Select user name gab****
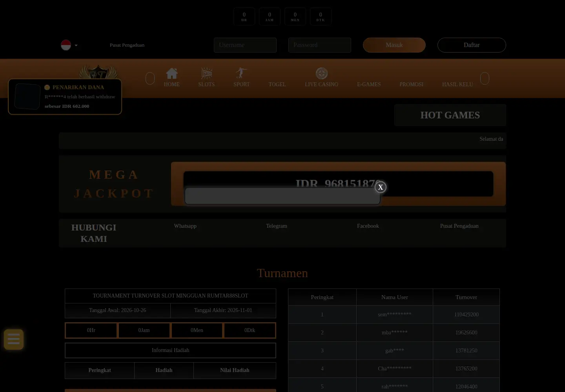This screenshot has width=565, height=392. (x=395, y=350)
